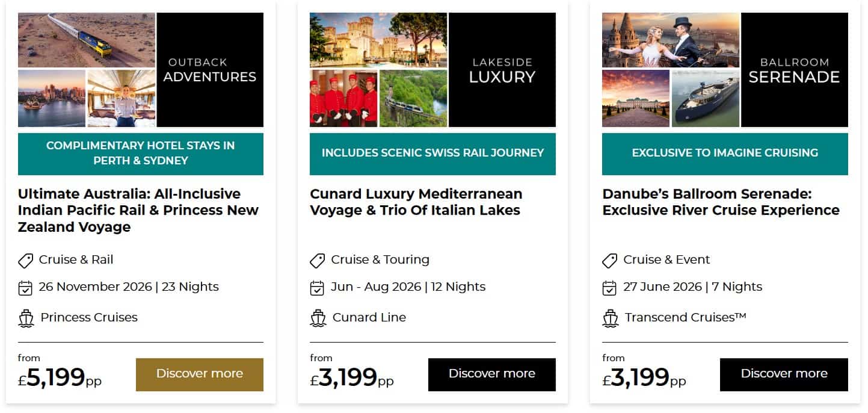The width and height of the screenshot is (868, 413).
Task: Click the ship icon beside Princess Cruises
Action: click(26, 318)
